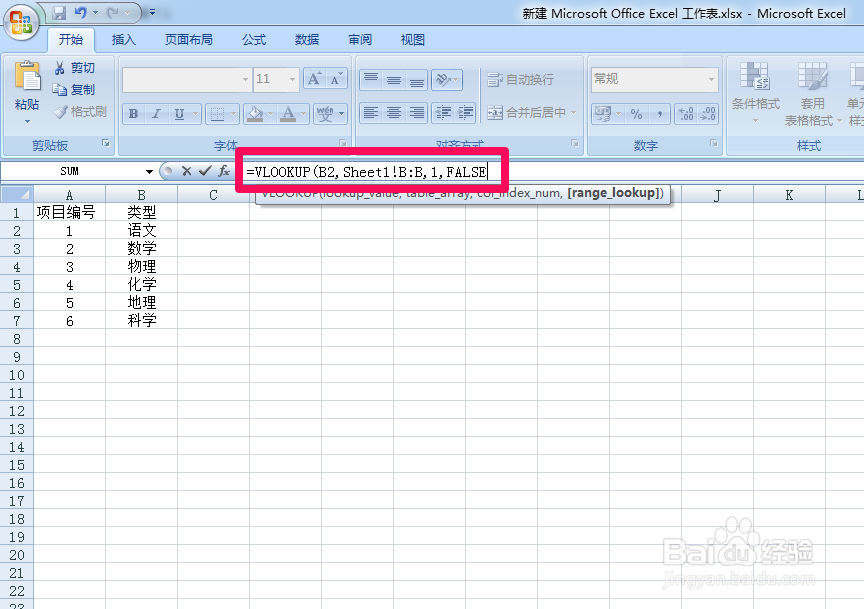Open the 常规 number format dropdown

pyautogui.click(x=711, y=79)
